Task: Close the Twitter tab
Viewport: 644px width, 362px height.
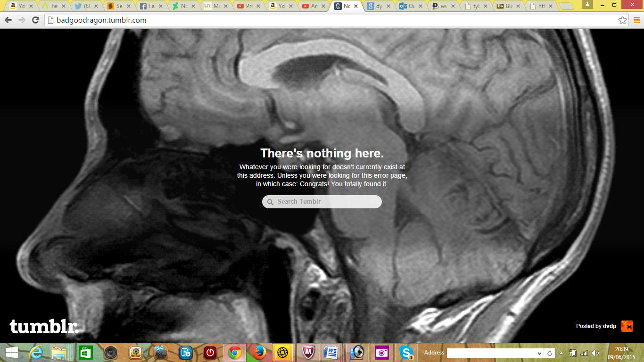Action: coord(95,6)
